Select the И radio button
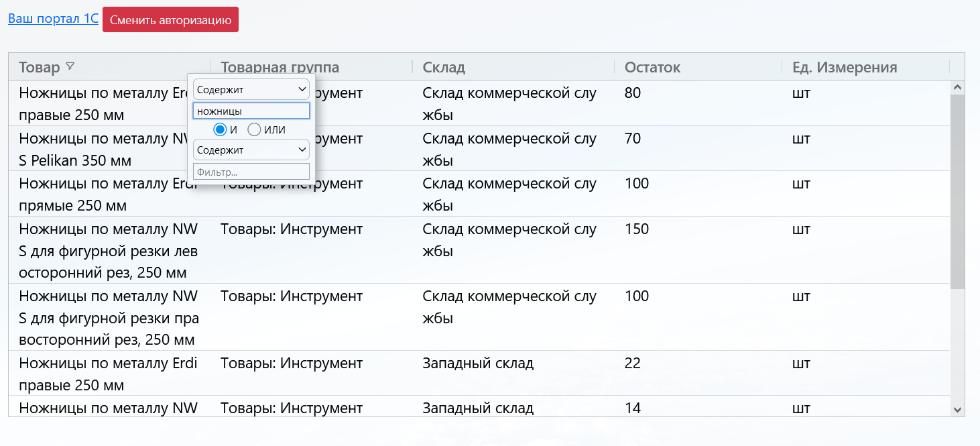The height and width of the screenshot is (446, 980). (x=220, y=129)
